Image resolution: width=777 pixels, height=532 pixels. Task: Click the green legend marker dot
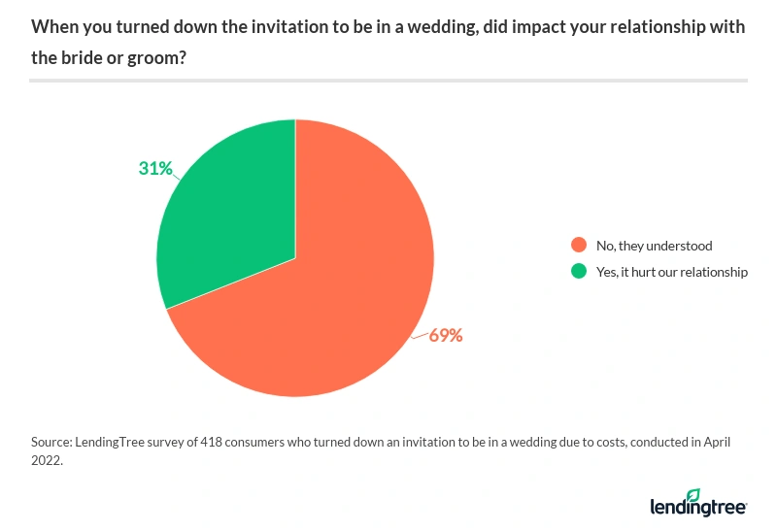tap(580, 272)
